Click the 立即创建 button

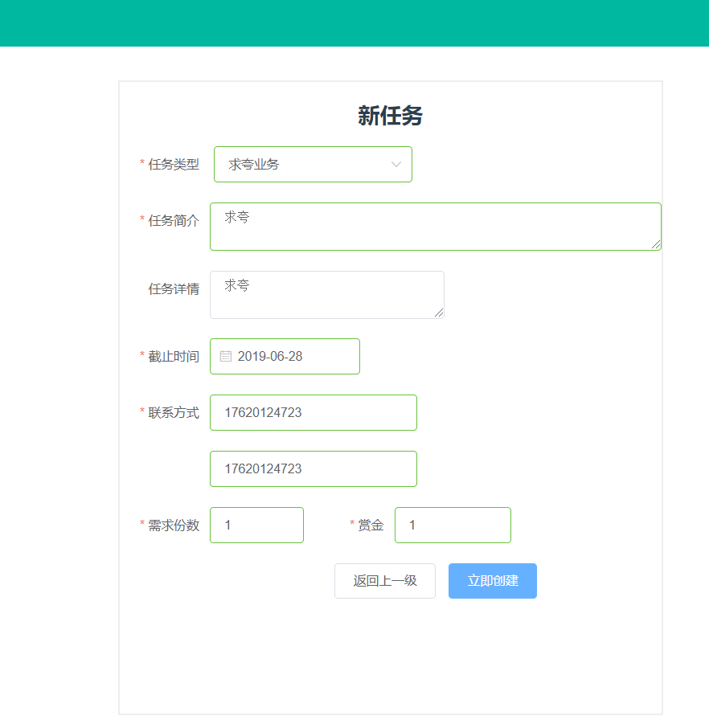coord(492,581)
